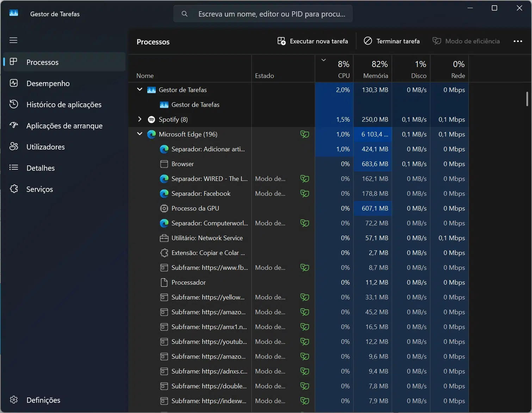Click the Desempenho sidebar icon
The image size is (532, 413).
click(14, 83)
